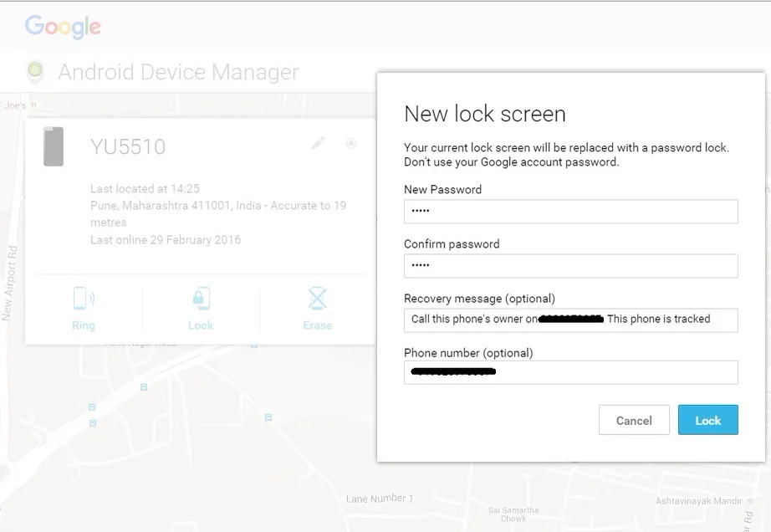The image size is (771, 532).
Task: Click 'Last online 29 February 2016' text
Action: coord(166,239)
